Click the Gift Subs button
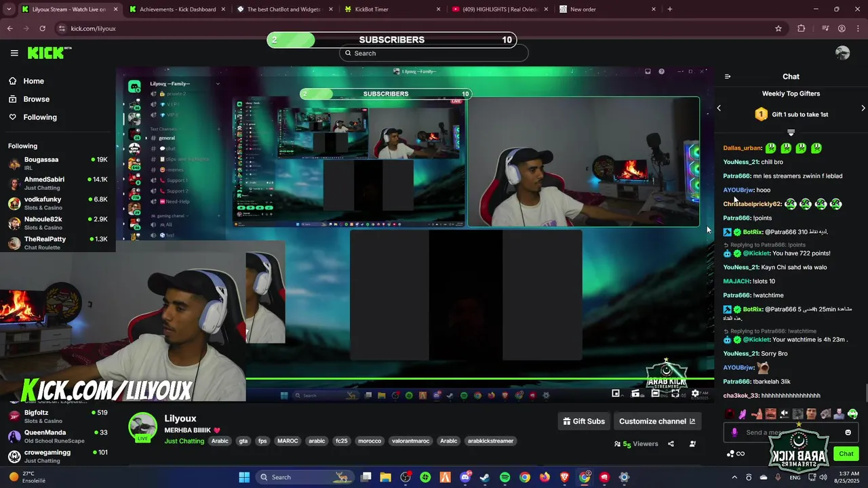Viewport: 868px width, 488px height. coord(584,422)
